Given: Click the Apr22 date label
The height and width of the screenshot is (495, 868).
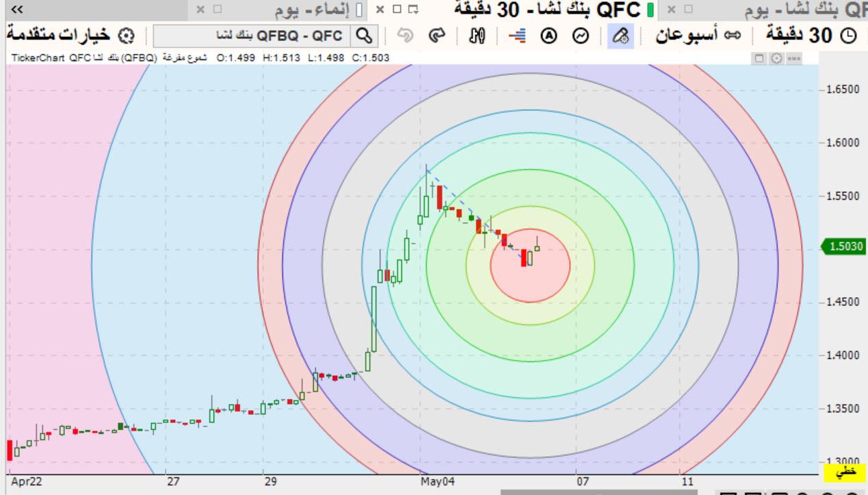Looking at the screenshot, I should pos(27,482).
